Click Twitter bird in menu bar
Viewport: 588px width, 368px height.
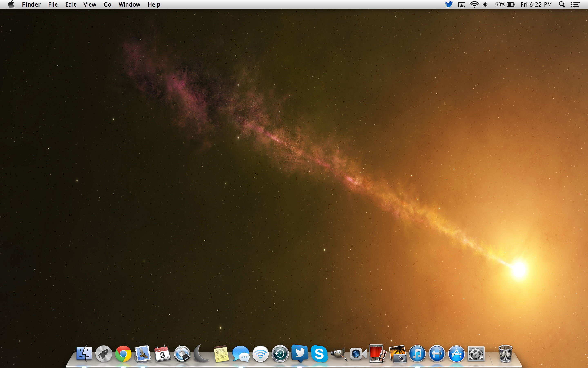point(449,4)
